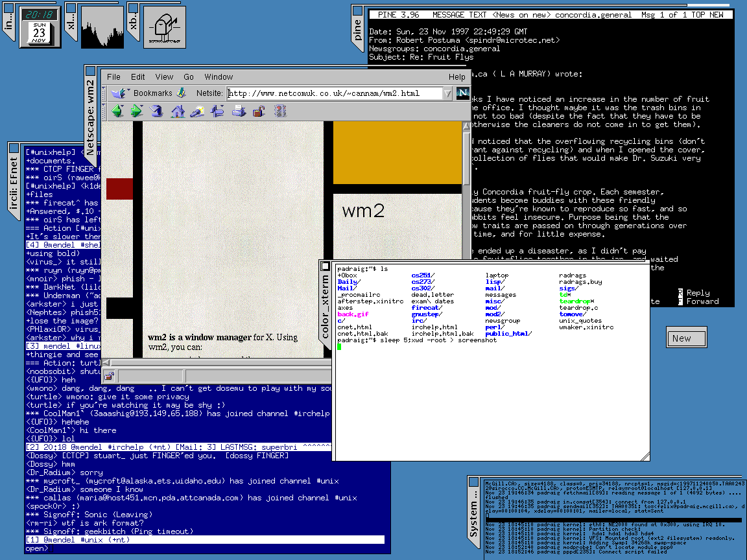Click the 'pine' window tab label
747x560 pixels.
(x=357, y=30)
